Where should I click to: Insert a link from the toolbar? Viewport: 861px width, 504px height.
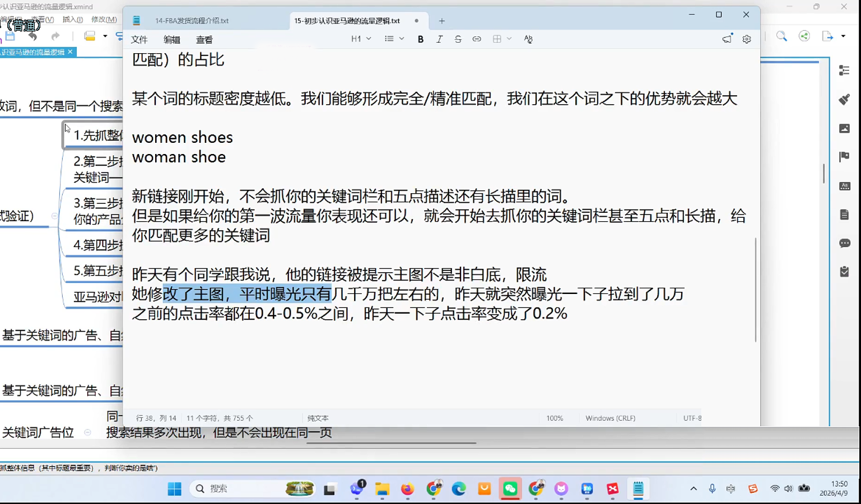click(x=476, y=39)
